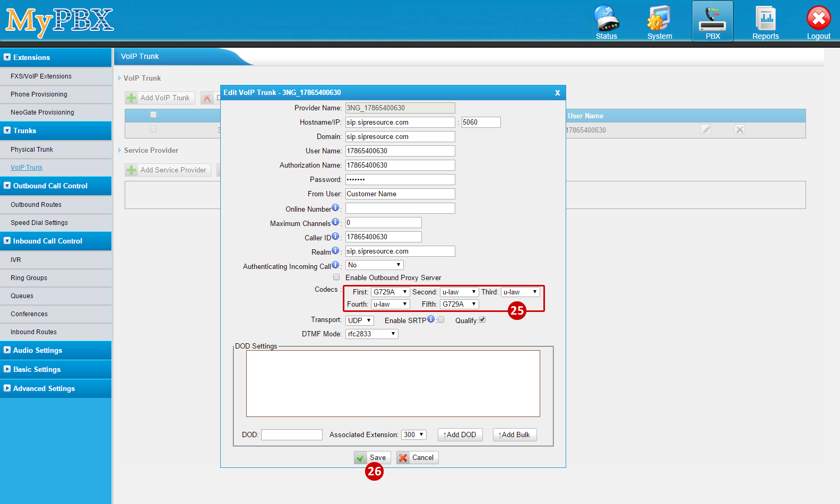
Task: Click the trunk row edit pencil icon
Action: click(705, 130)
